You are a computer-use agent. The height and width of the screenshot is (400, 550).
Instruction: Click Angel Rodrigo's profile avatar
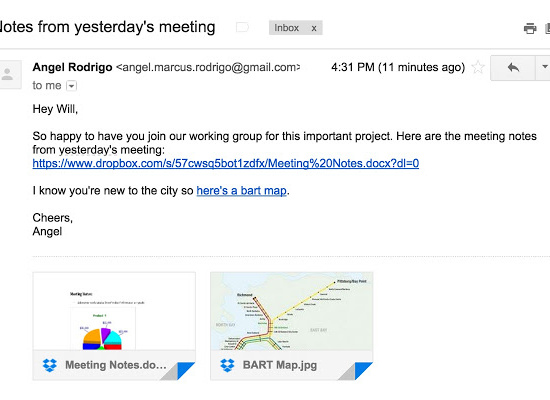coord(8,75)
